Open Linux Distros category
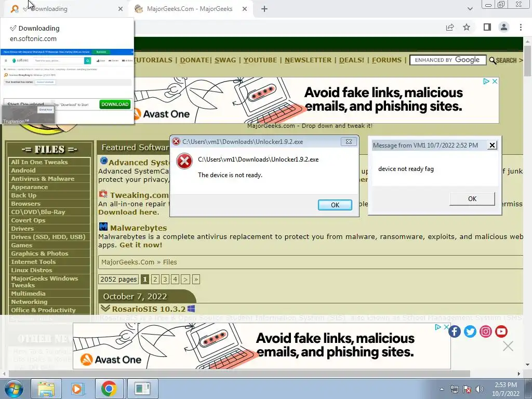Image resolution: width=532 pixels, height=399 pixels. [31, 270]
